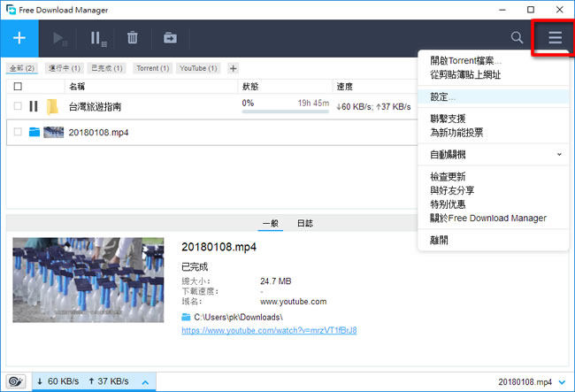Switch to the 一般 details tab
This screenshot has width=575, height=392.
(x=271, y=223)
